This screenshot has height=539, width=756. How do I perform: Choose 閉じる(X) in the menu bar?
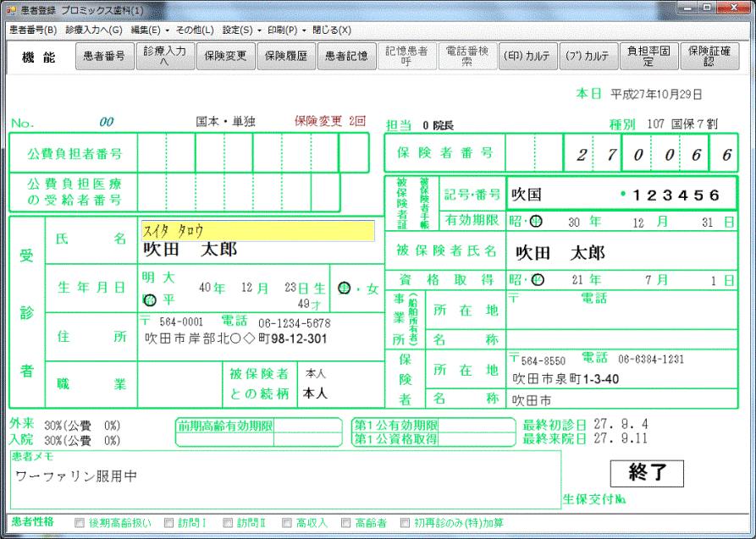coord(332,30)
